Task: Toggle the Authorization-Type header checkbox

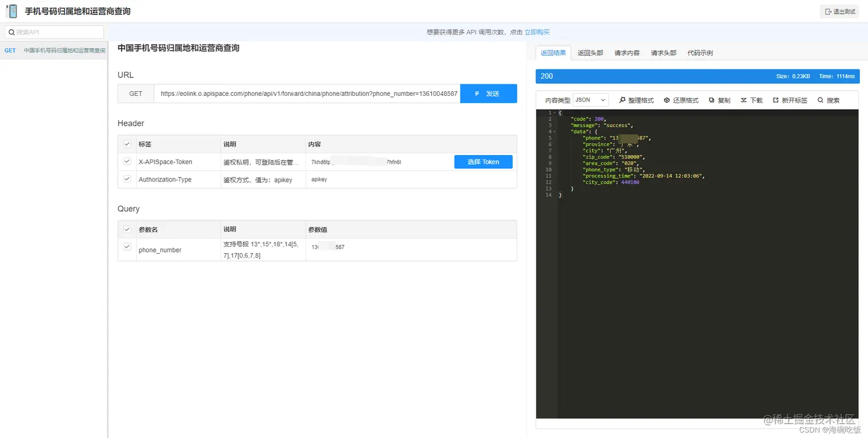Action: [x=126, y=179]
